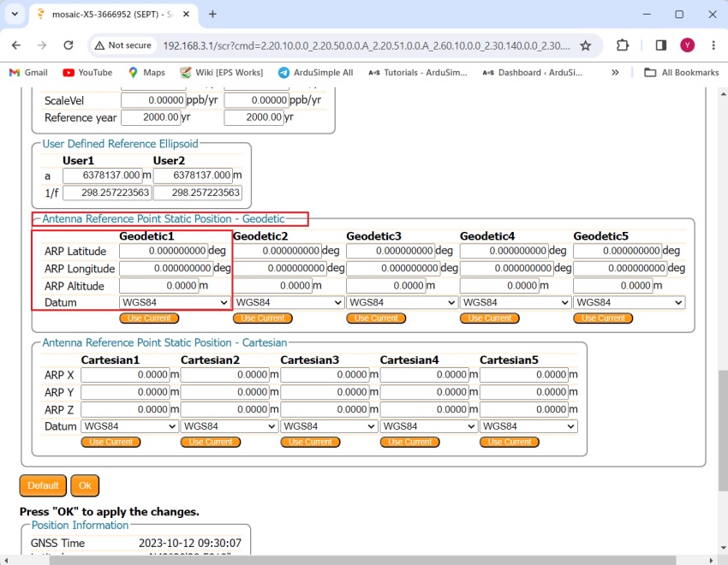Open the All Bookmarks folder
Image resolution: width=728 pixels, height=565 pixels.
[x=681, y=73]
